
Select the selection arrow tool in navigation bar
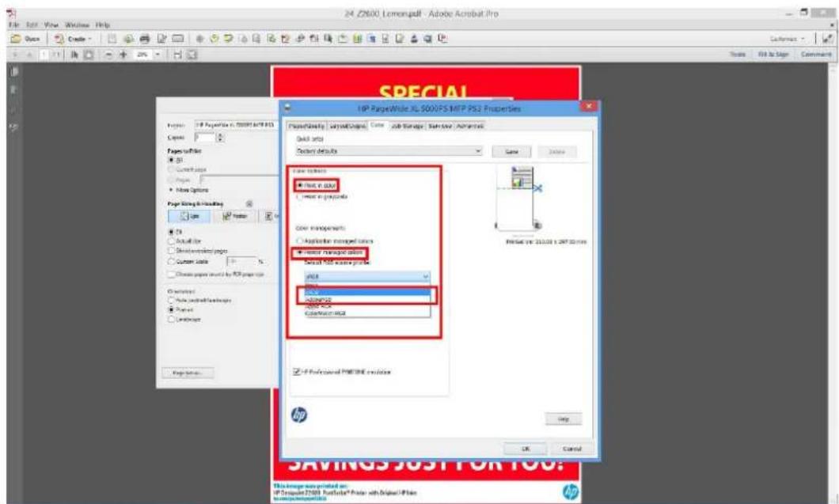(74, 55)
